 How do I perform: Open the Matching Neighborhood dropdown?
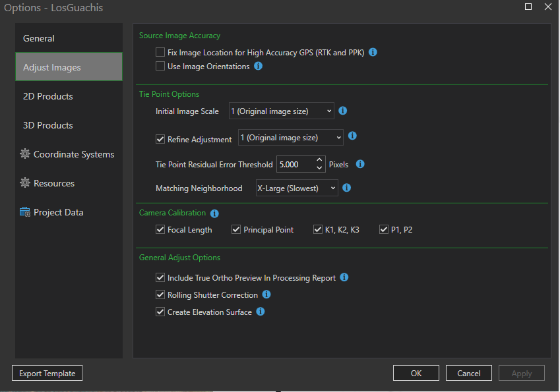pyautogui.click(x=297, y=188)
